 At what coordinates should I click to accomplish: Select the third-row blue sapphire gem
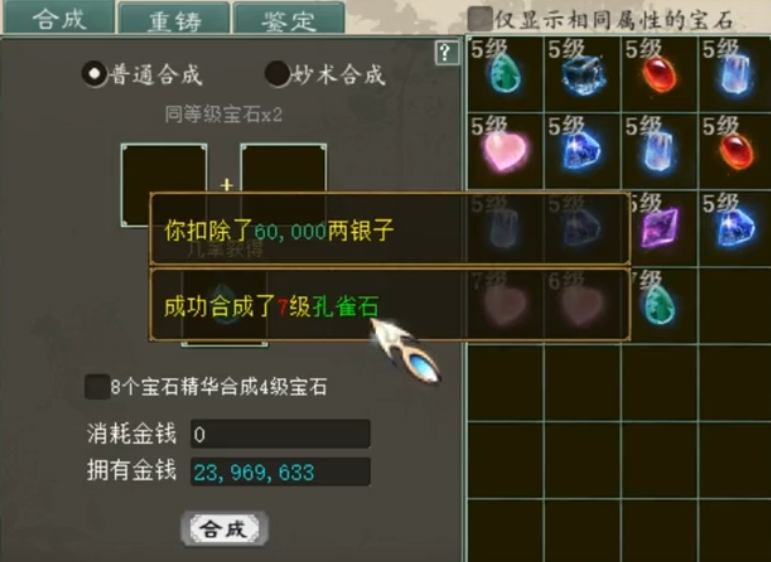[x=736, y=228]
